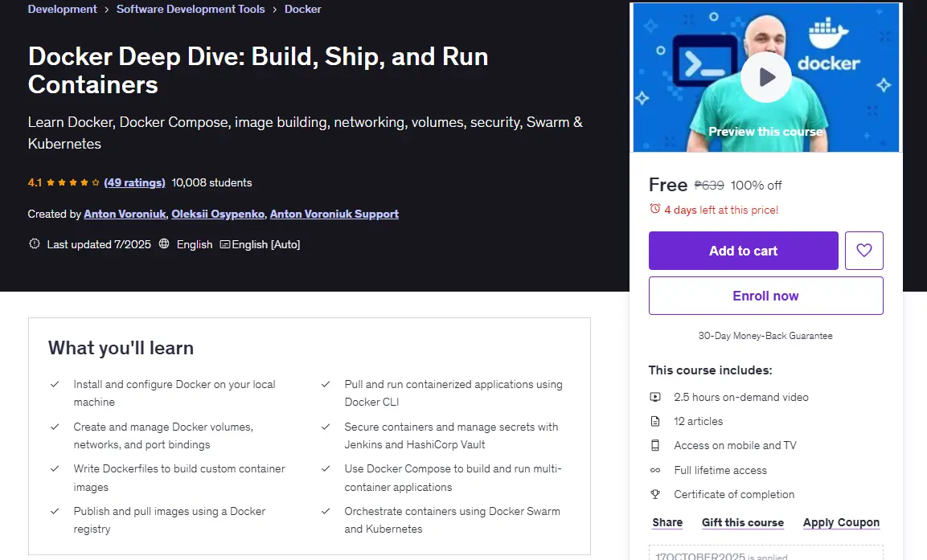Click the course subtitle description
Viewport: 927px width, 560px height.
(x=305, y=133)
